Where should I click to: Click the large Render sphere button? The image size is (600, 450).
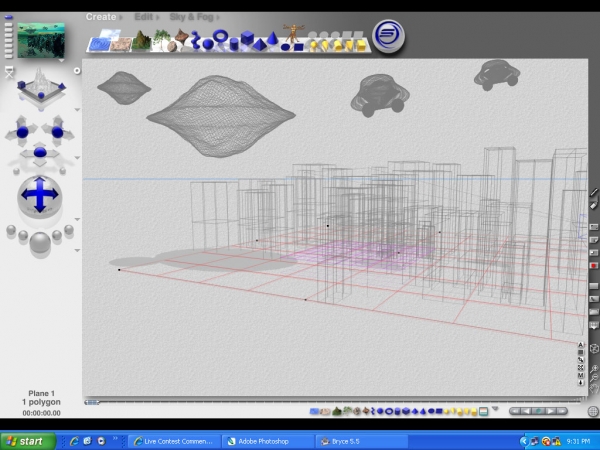pos(40,242)
